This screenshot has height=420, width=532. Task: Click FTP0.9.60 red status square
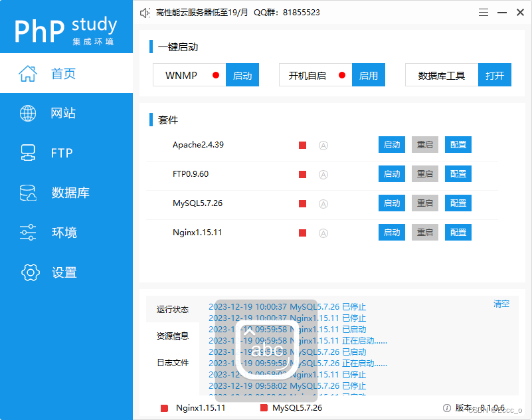point(302,175)
